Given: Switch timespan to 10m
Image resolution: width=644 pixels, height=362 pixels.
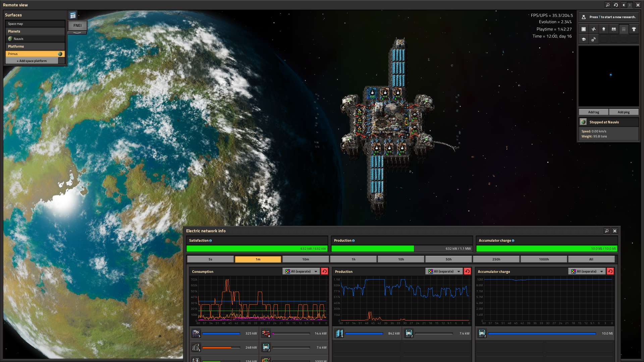Looking at the screenshot, I should 306,259.
